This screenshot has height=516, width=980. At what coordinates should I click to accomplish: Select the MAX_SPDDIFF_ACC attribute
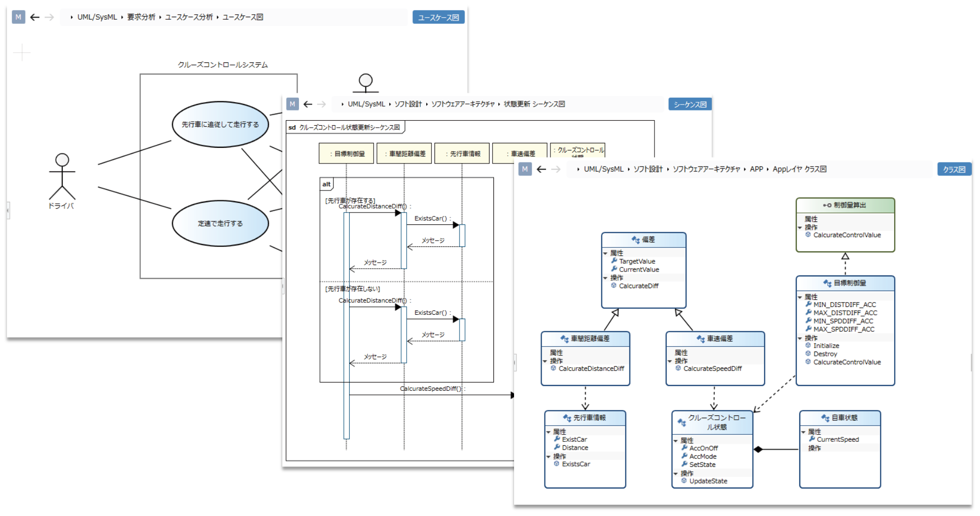[844, 329]
